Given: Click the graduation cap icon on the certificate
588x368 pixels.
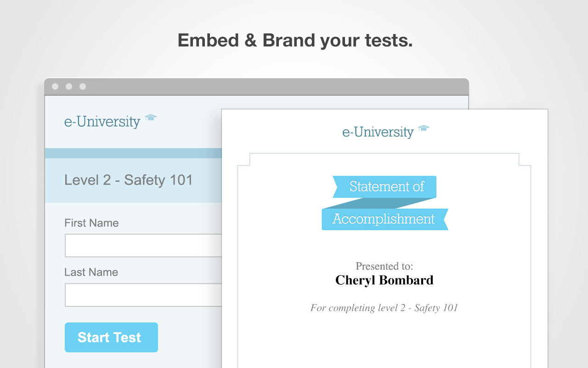Looking at the screenshot, I should (424, 128).
